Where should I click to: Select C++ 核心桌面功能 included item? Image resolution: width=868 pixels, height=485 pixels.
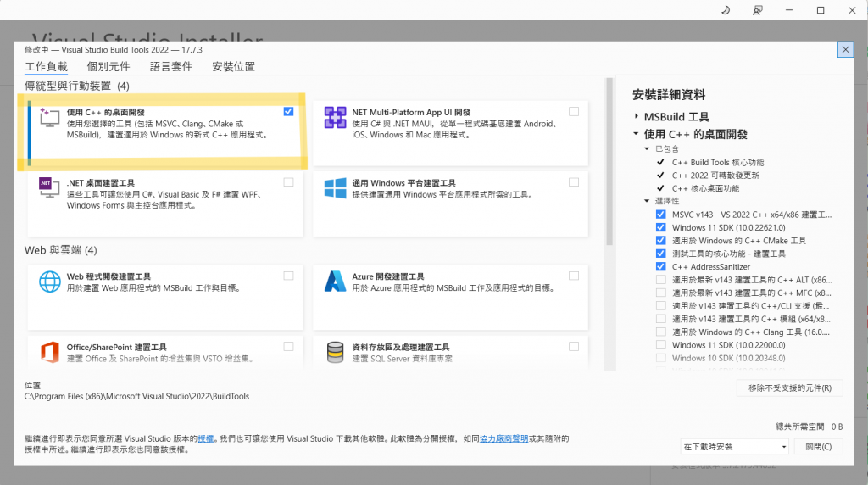[706, 188]
